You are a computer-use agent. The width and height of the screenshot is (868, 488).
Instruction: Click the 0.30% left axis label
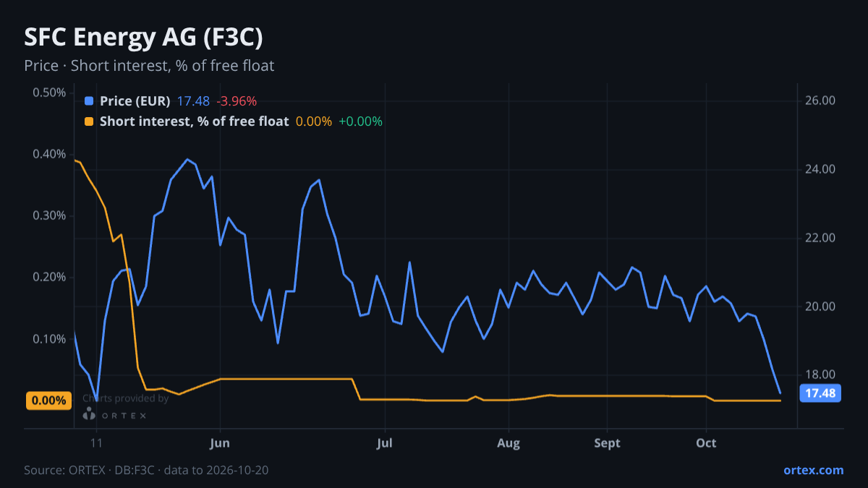tap(49, 216)
